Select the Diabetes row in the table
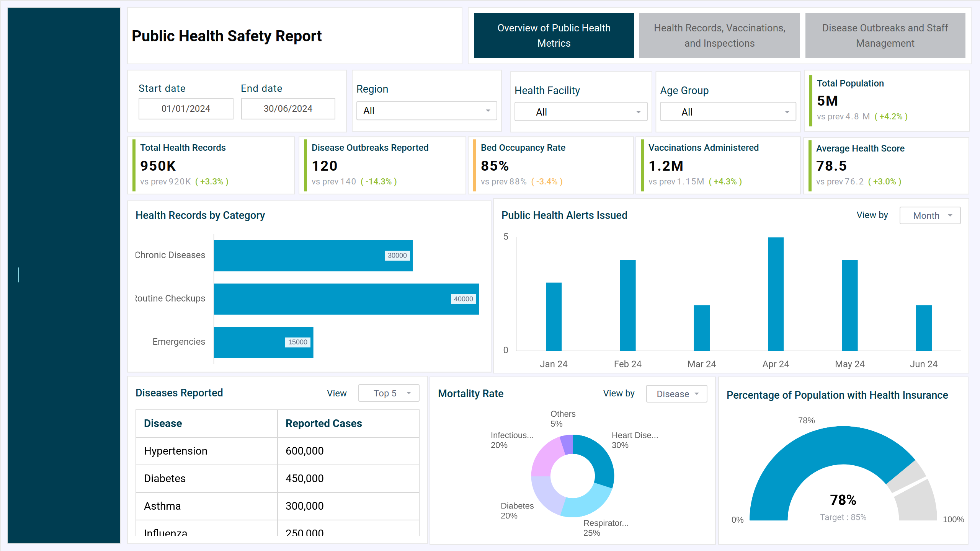Image resolution: width=980 pixels, height=551 pixels. coord(278,479)
